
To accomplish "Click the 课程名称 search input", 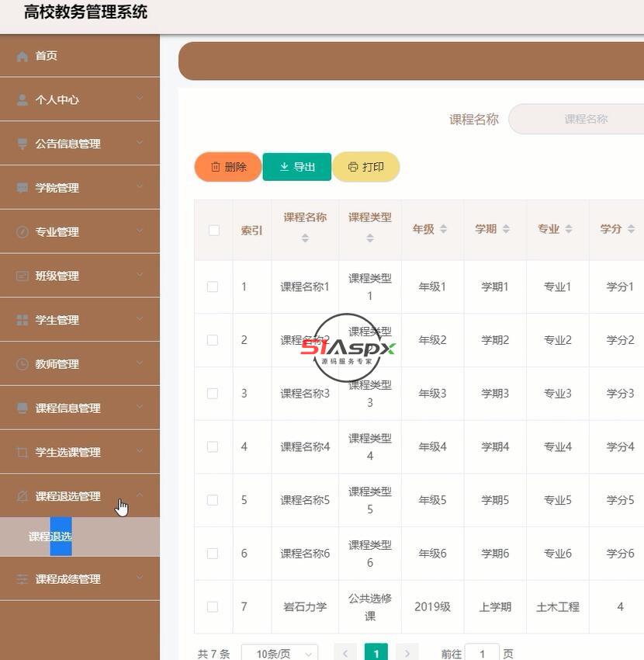I will click(576, 119).
